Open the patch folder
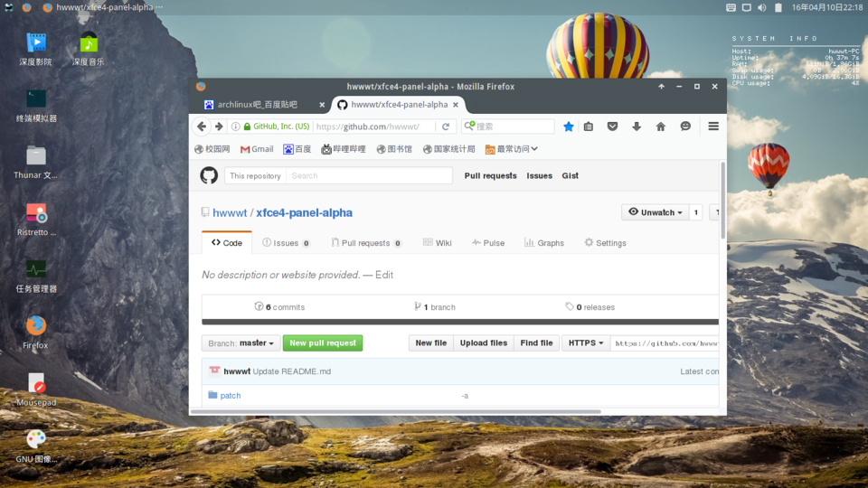 coord(231,396)
